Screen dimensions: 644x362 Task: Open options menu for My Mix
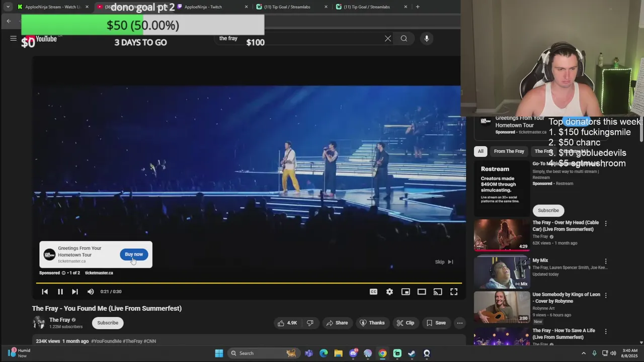coord(606,261)
